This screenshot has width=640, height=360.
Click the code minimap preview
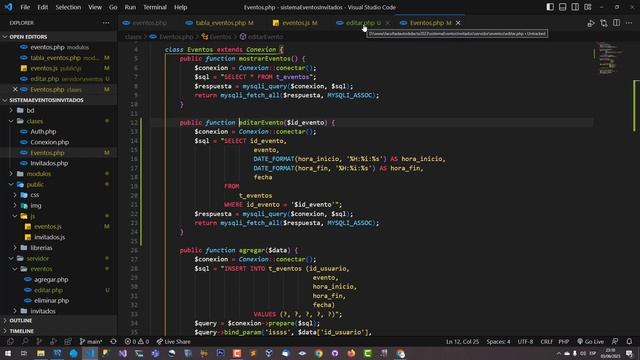coord(610,58)
